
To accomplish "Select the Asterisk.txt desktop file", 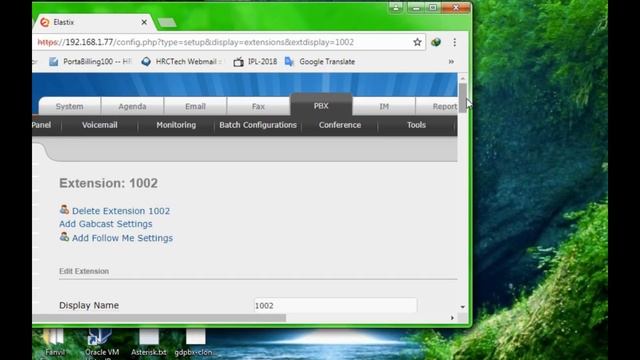I will tap(149, 343).
